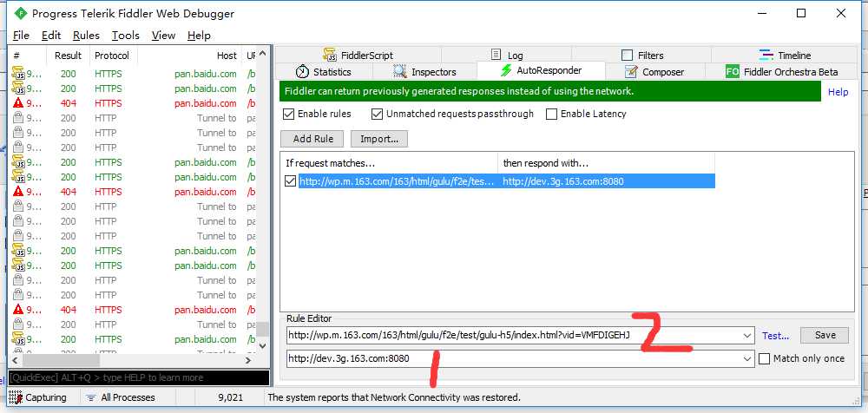
Task: Uncheck the wp.m.163.com rule's checkbox
Action: pos(290,181)
